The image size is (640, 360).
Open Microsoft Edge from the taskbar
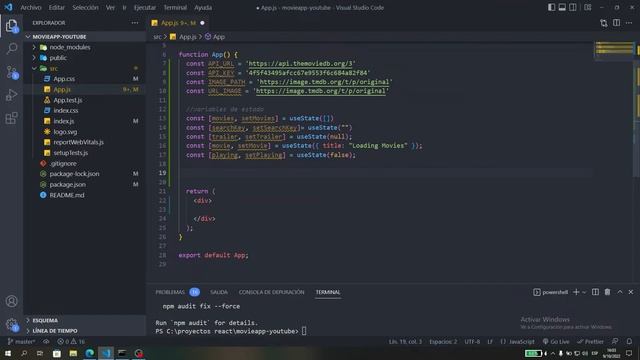click(x=89, y=353)
